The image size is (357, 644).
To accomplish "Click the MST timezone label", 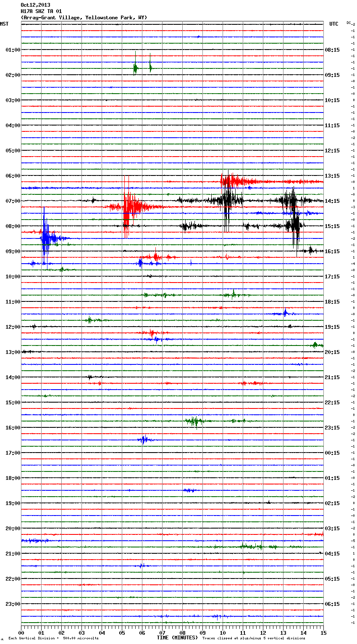I will (4, 24).
